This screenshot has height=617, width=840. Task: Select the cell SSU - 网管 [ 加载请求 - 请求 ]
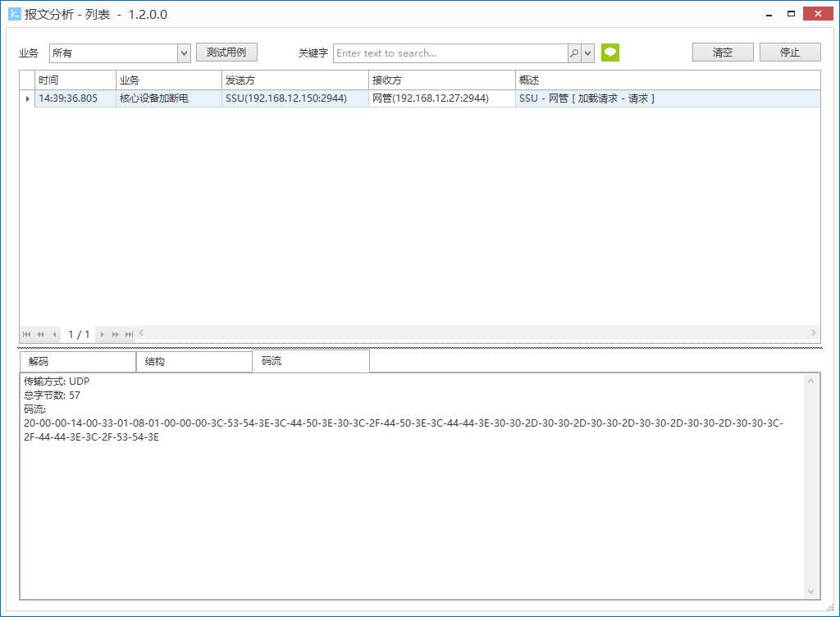pyautogui.click(x=668, y=98)
